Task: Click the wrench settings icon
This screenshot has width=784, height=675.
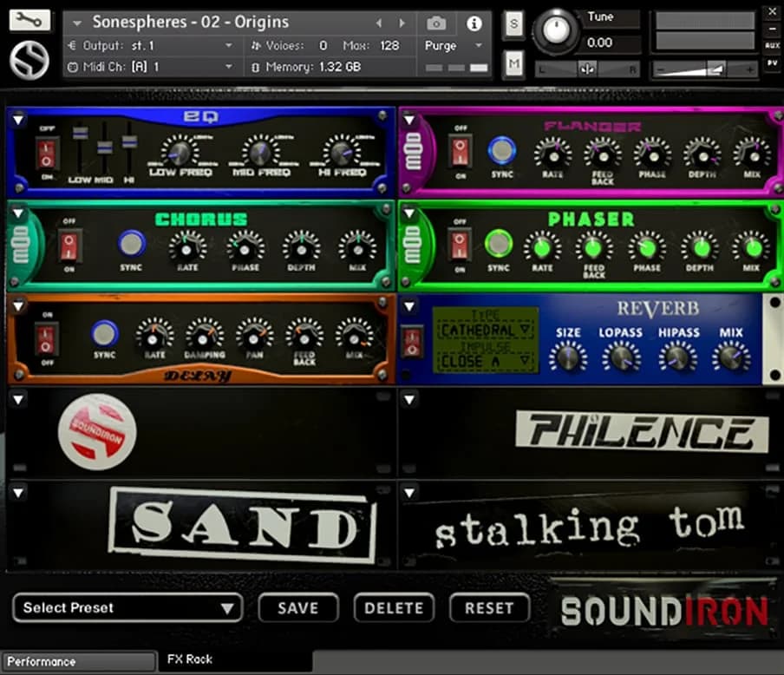Action: (29, 21)
